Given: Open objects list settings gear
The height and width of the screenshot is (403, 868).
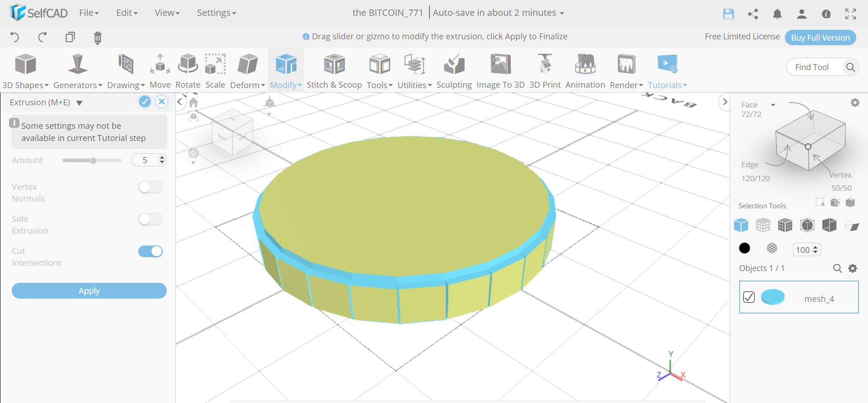Looking at the screenshot, I should click(853, 268).
